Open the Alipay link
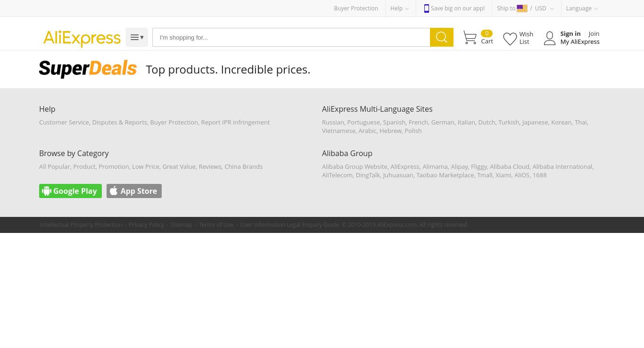644x348 pixels. [459, 166]
